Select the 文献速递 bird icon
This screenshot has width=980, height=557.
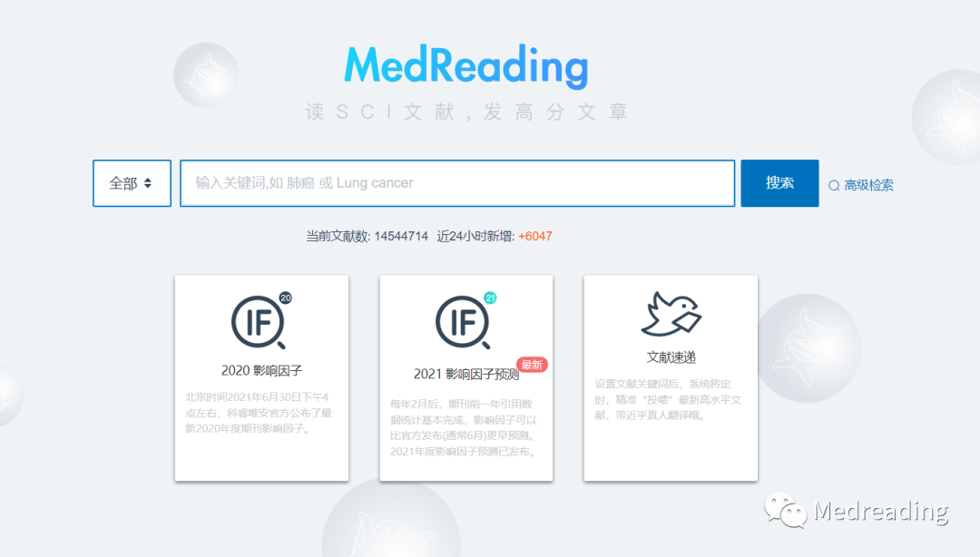pyautogui.click(x=670, y=312)
